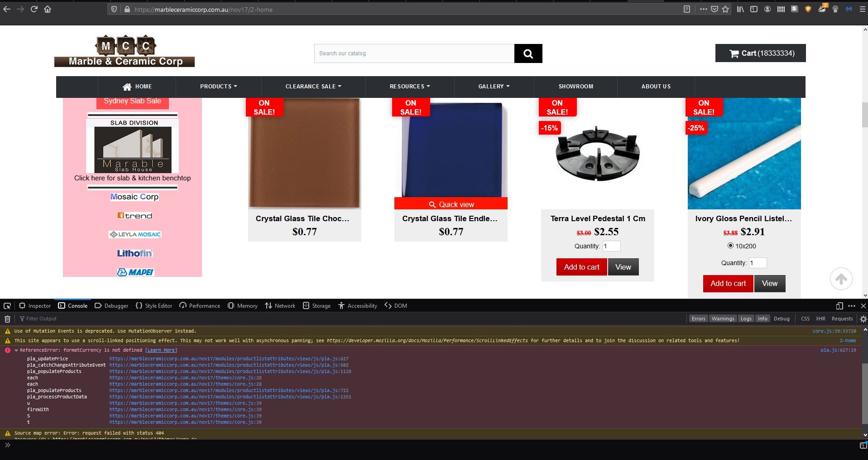This screenshot has width=868, height=460.
Task: Click the Sydney Slab Sale banner
Action: pyautogui.click(x=133, y=101)
